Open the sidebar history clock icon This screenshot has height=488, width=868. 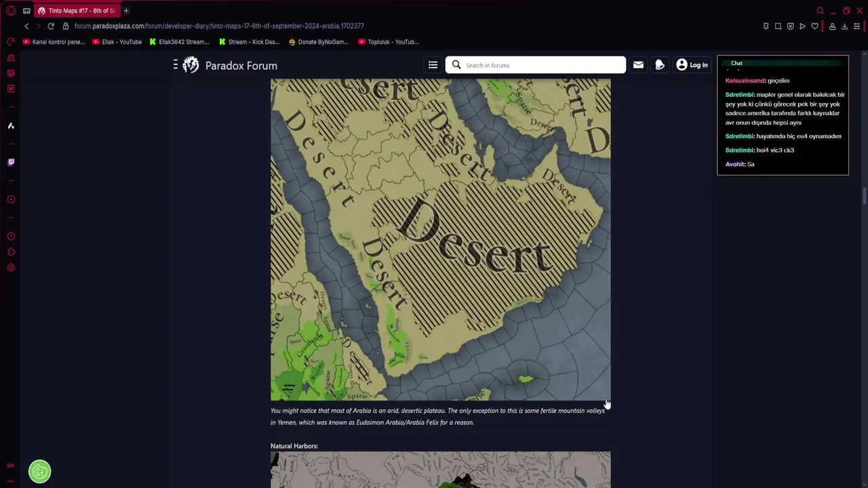[x=11, y=237]
